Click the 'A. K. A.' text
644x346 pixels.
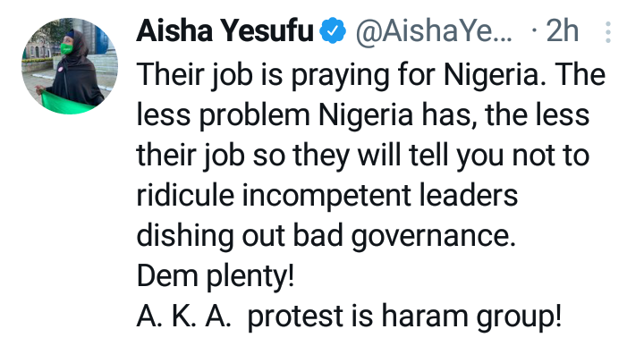(x=182, y=316)
